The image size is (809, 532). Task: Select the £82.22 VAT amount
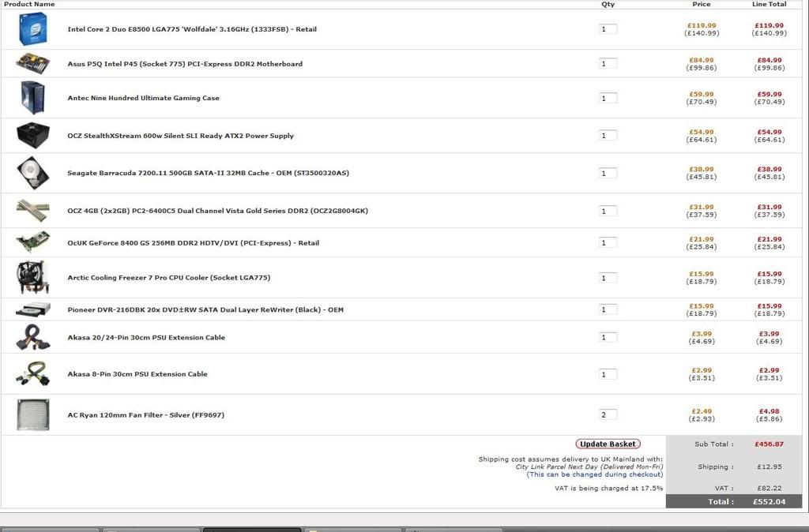click(769, 488)
